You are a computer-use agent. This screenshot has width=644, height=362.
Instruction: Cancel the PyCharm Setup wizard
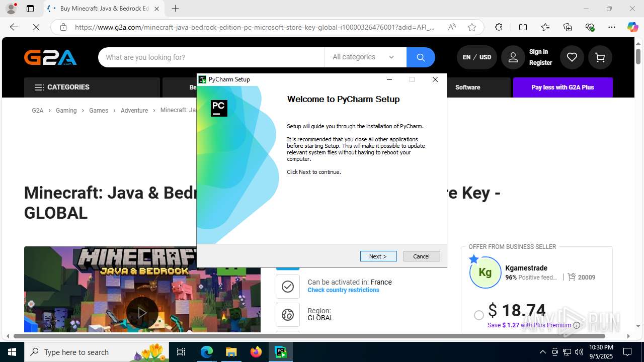pos(422,256)
